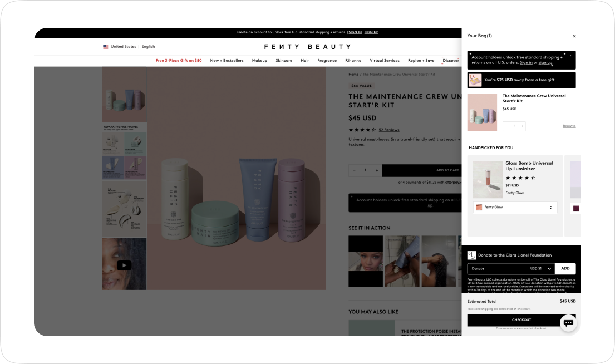
Task: Open the Makeup menu
Action: pyautogui.click(x=259, y=61)
